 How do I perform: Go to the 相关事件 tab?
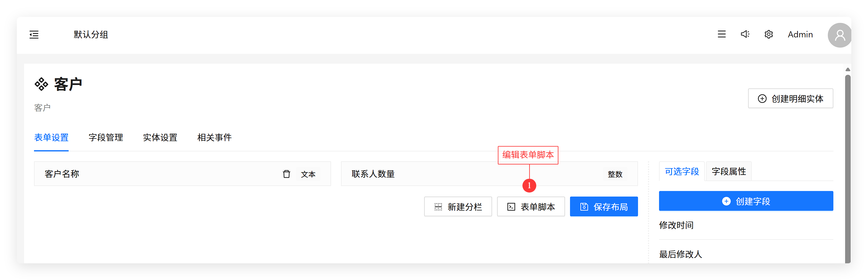pos(214,138)
